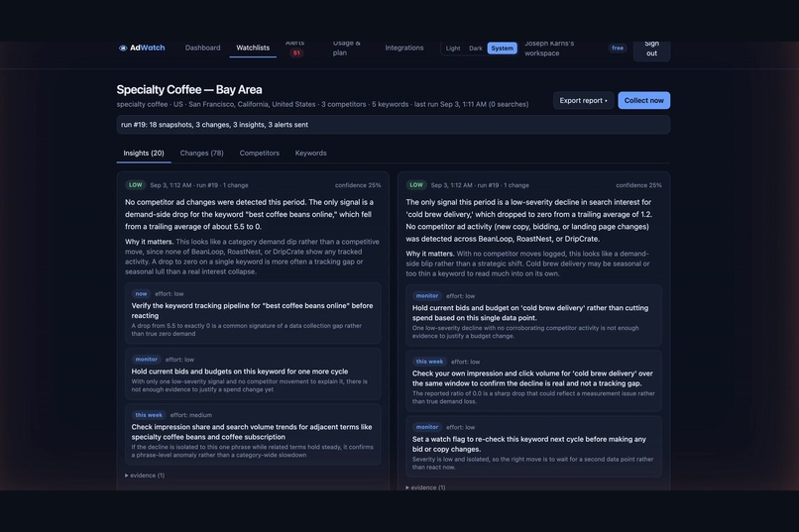
Task: Click the LOW badge on cold brew delivery insight
Action: (x=416, y=185)
